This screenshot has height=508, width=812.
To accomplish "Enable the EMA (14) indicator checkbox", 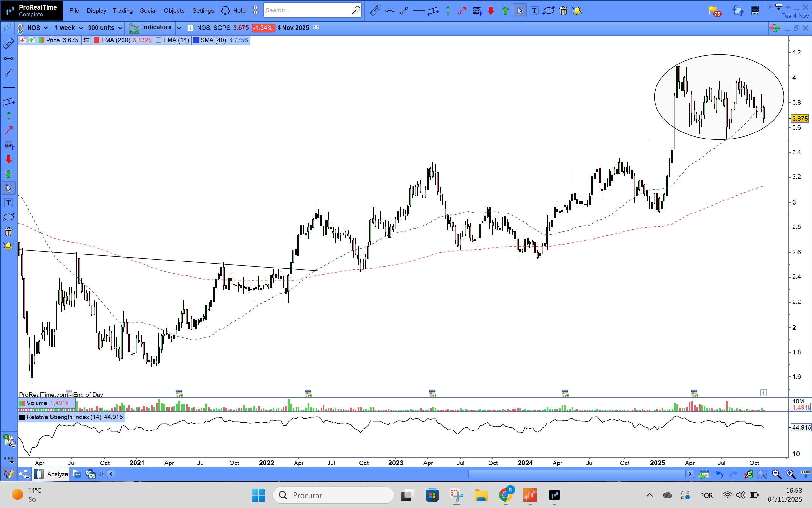I will click(159, 40).
